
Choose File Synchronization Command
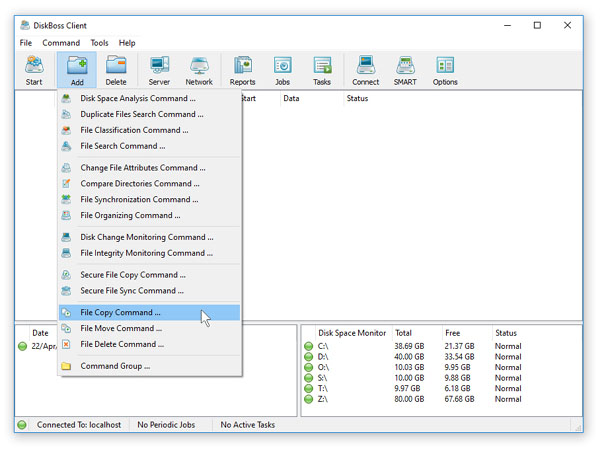[150, 199]
